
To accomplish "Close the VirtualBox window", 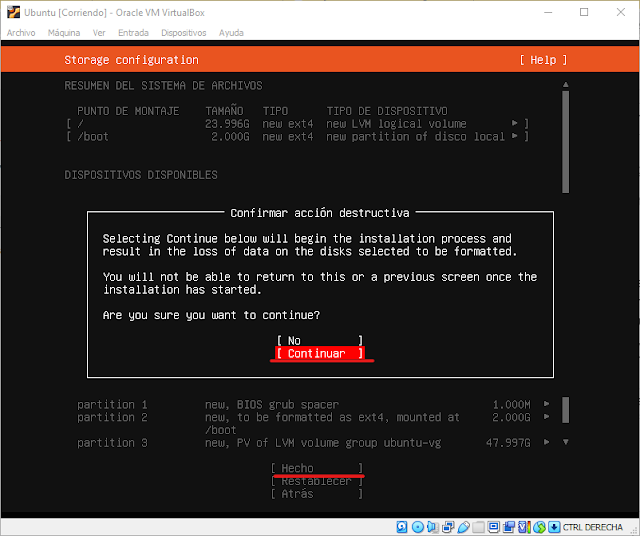I will (x=621, y=12).
